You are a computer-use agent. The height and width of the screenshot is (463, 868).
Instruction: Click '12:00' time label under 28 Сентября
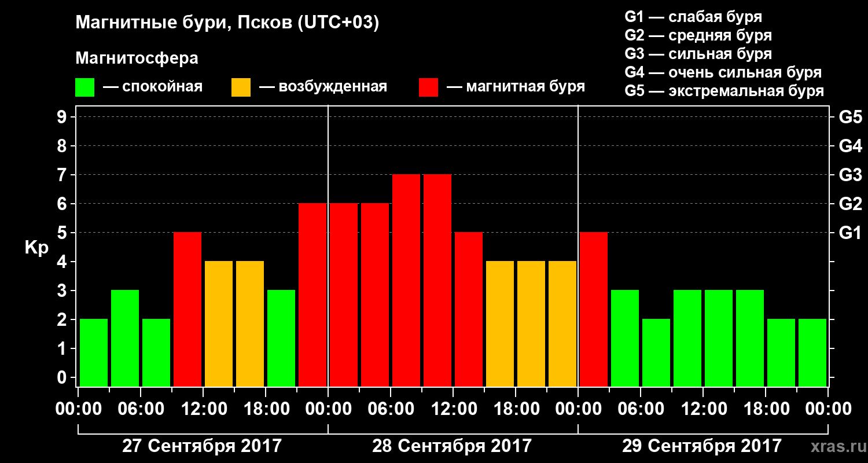click(453, 409)
